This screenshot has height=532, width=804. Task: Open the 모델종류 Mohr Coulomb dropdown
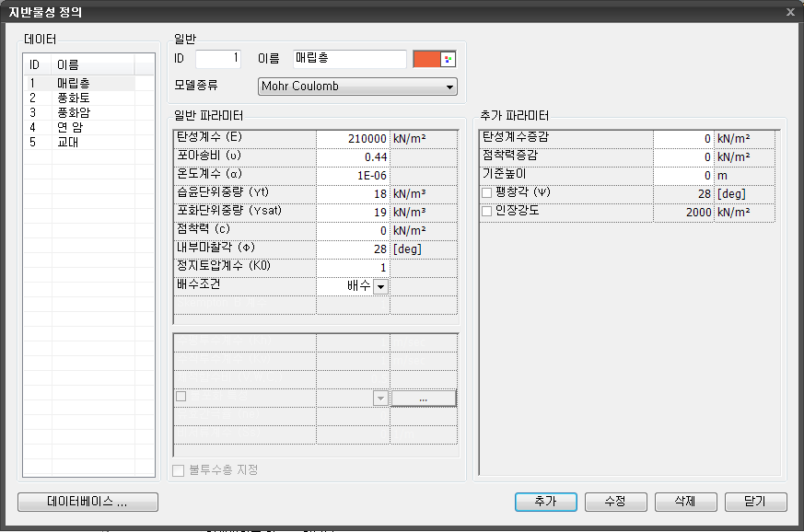(358, 87)
